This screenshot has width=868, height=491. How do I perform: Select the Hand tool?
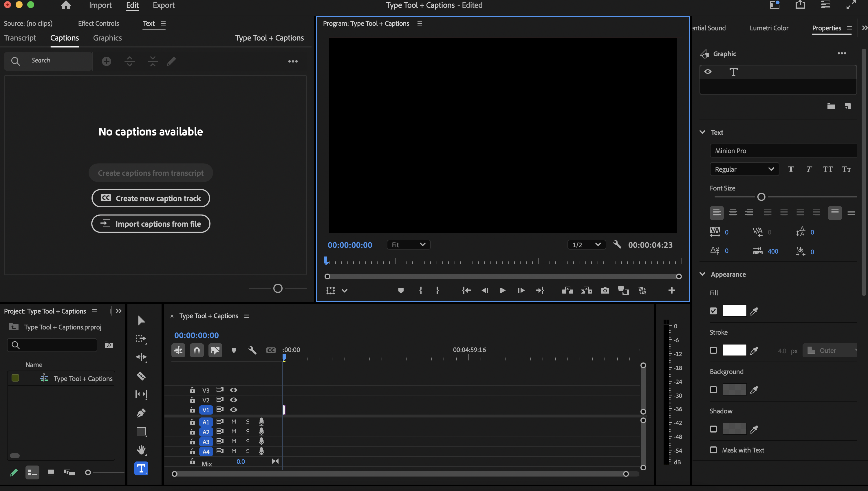pos(141,450)
